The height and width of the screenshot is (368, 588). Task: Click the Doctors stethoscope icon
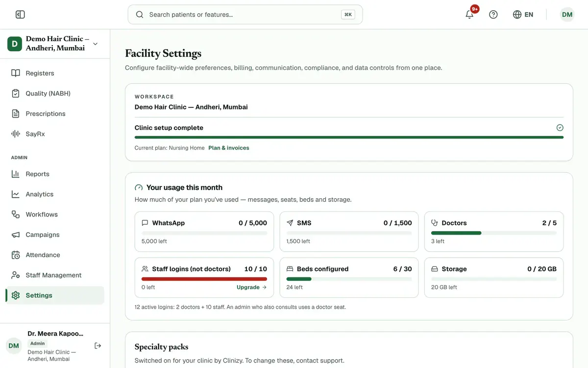point(435,223)
